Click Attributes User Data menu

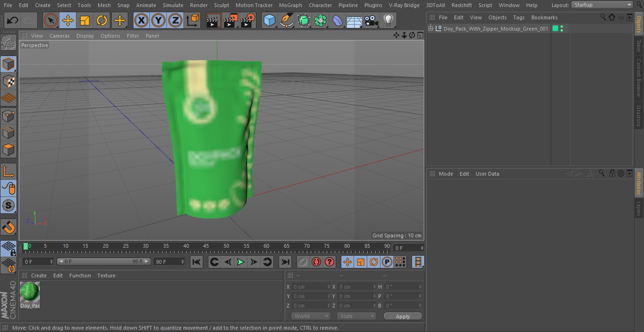(487, 174)
